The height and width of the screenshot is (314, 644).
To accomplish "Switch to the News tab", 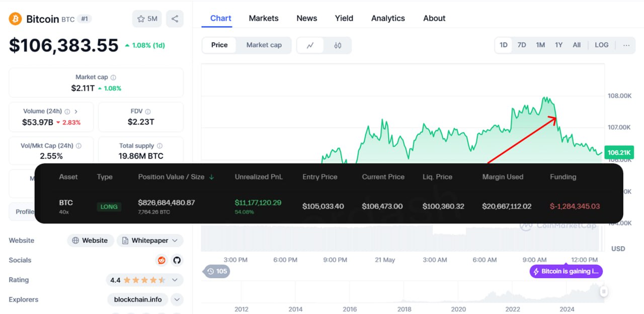I will point(307,18).
